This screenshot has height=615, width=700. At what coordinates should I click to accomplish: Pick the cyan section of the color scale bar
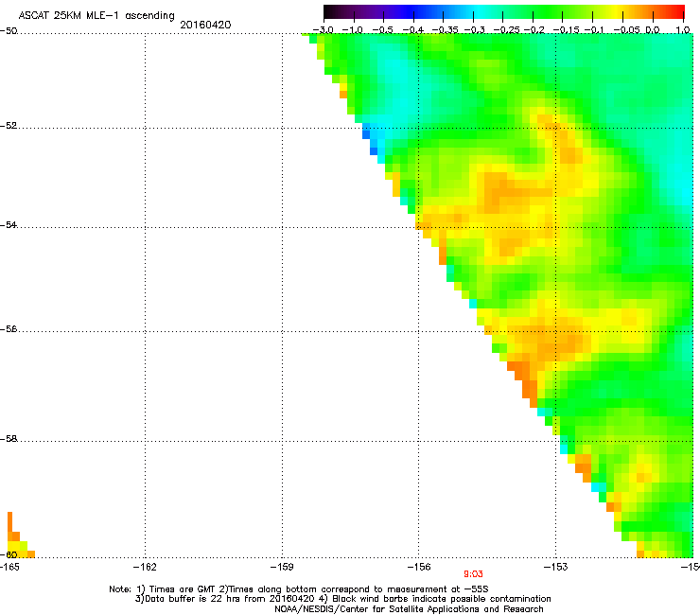point(480,11)
